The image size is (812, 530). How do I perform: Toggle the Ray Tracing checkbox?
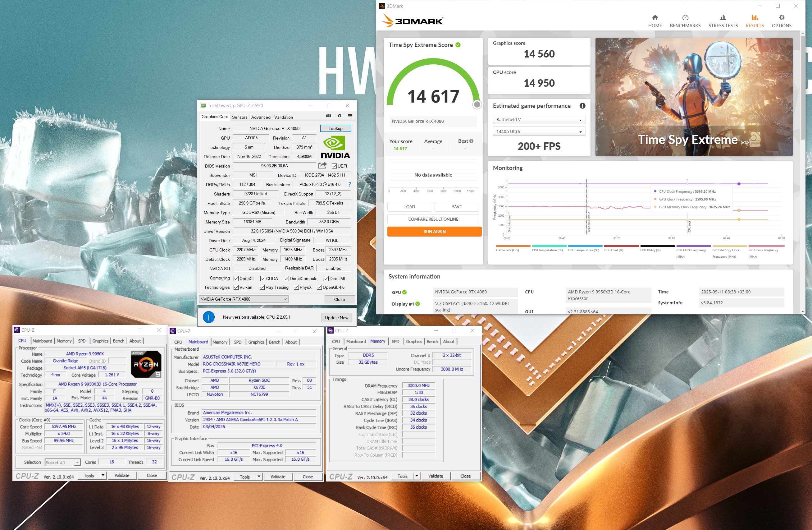(262, 287)
